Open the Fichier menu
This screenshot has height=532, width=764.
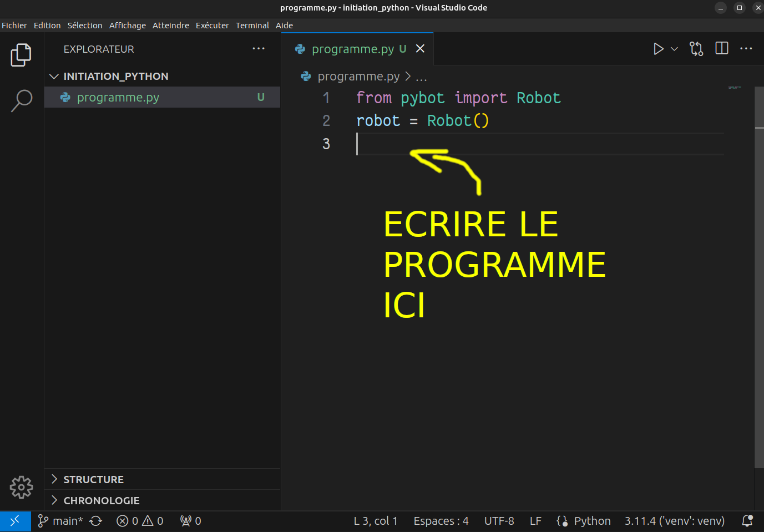point(14,26)
